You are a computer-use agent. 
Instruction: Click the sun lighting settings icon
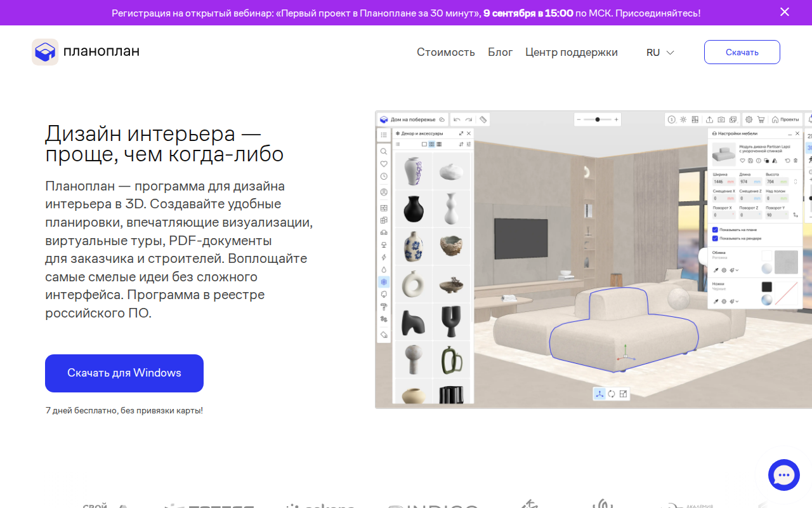683,119
